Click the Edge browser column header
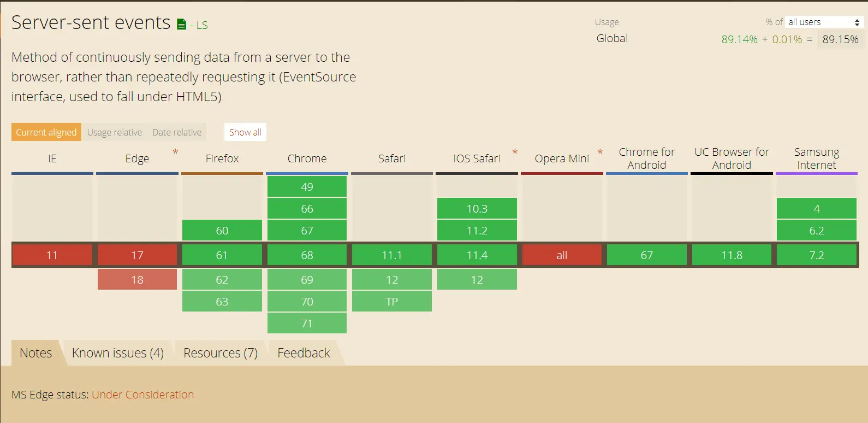 (137, 158)
